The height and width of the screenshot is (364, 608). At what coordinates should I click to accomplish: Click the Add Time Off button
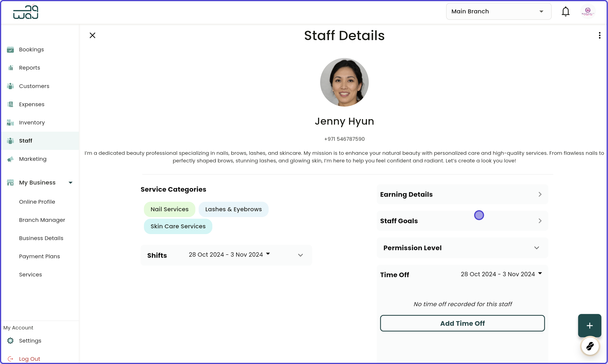point(462,323)
